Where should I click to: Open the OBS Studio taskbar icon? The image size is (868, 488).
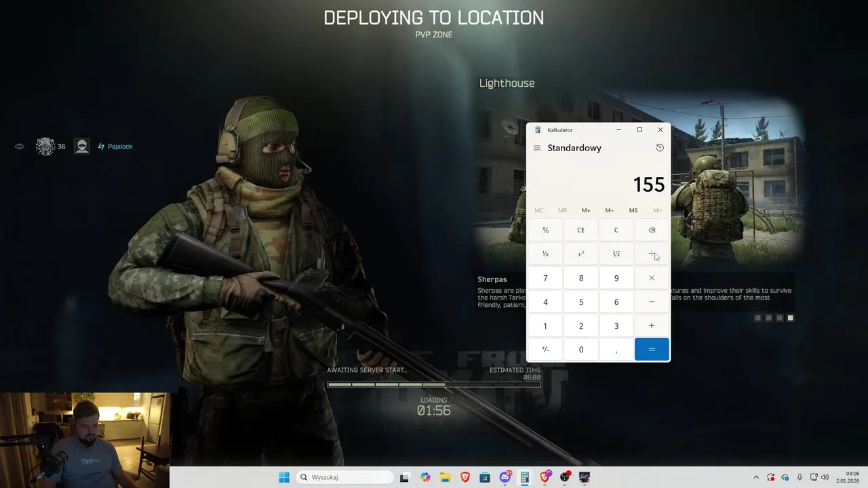pos(565,477)
